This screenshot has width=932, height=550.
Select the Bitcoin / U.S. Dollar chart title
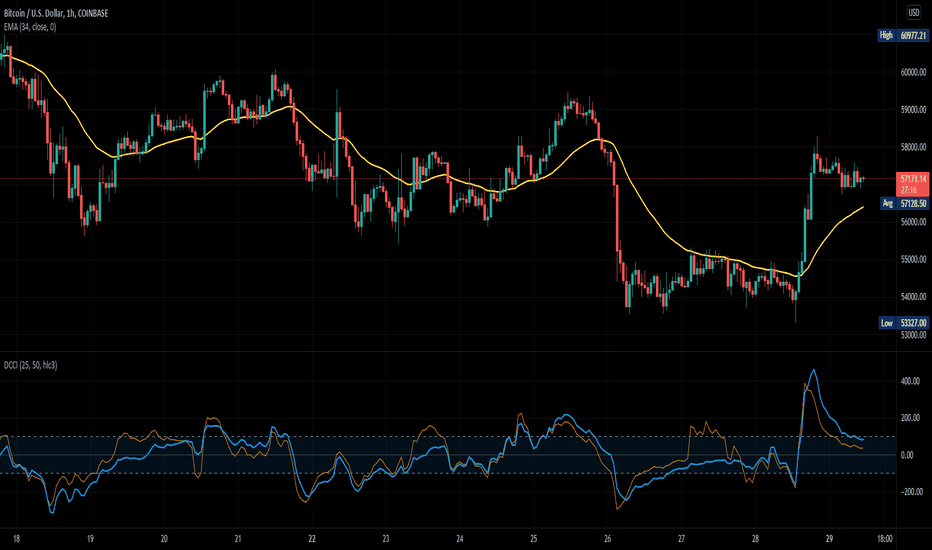click(x=56, y=13)
